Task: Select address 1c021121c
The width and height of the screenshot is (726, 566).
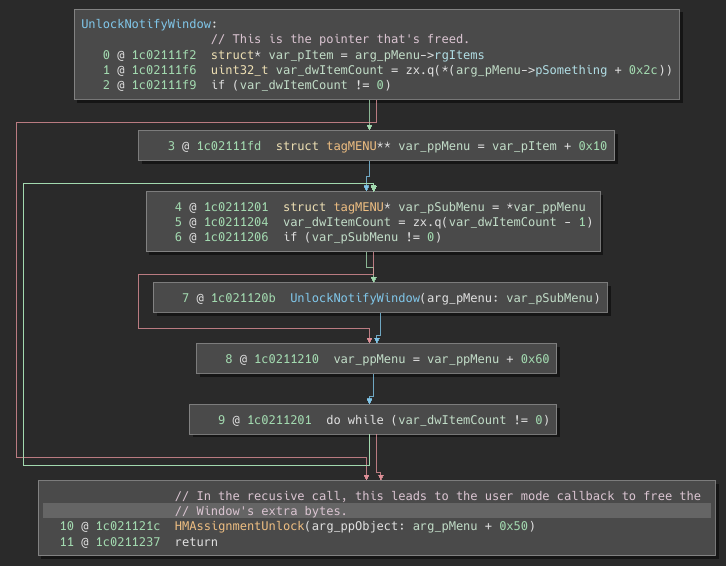Action: click(128, 526)
